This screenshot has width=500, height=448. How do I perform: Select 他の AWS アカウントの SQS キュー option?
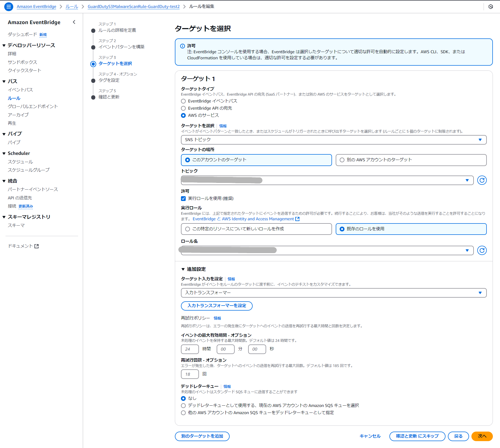pyautogui.click(x=183, y=413)
